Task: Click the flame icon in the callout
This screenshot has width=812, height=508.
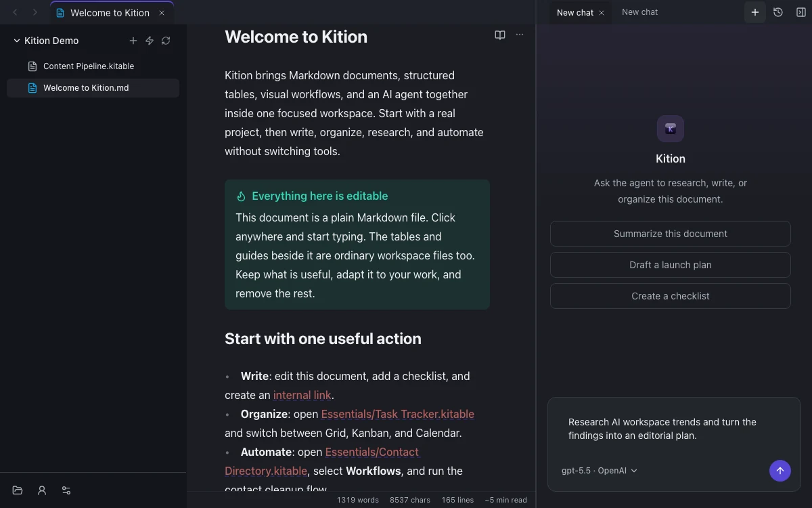Action: click(241, 196)
